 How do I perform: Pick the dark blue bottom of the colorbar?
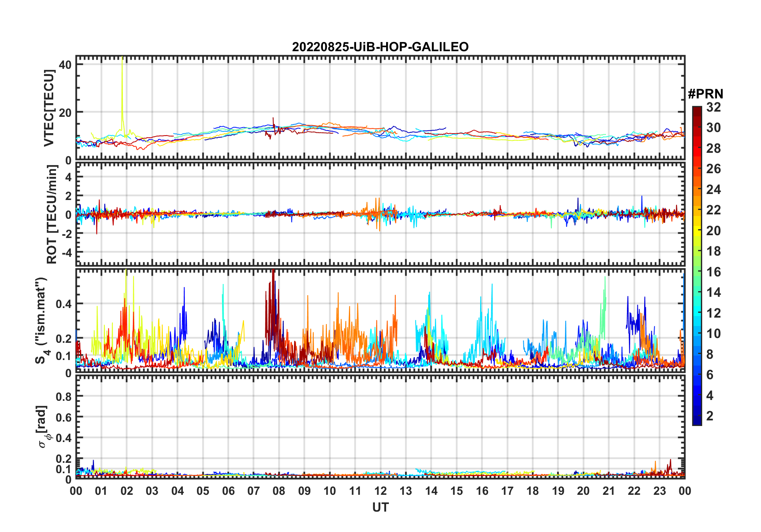(x=697, y=422)
